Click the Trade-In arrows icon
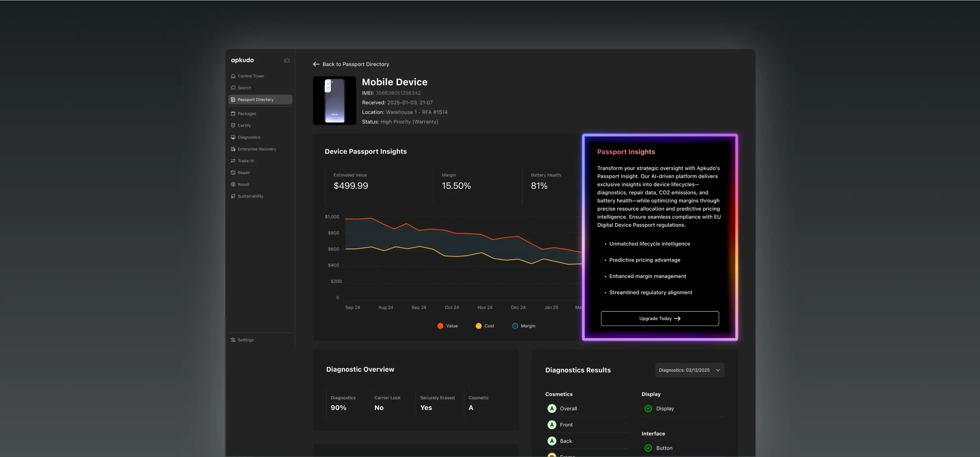This screenshot has width=980, height=457. pyautogui.click(x=233, y=161)
